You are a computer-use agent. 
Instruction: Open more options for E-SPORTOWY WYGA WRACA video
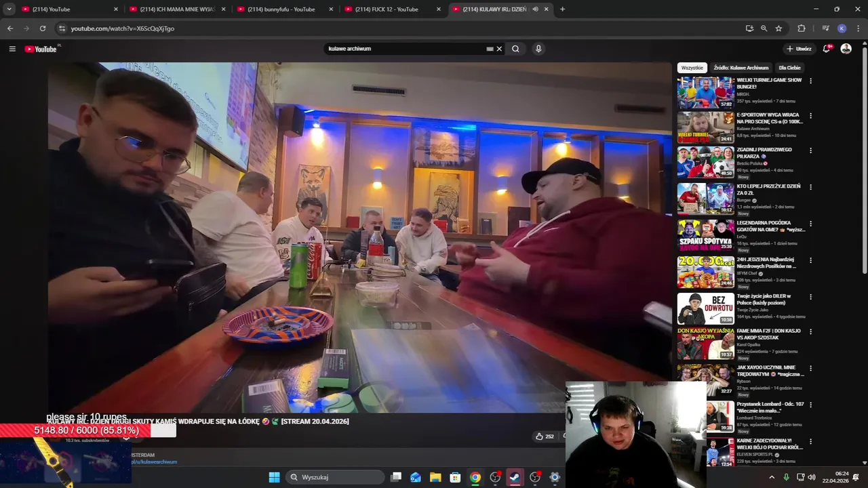(x=810, y=116)
